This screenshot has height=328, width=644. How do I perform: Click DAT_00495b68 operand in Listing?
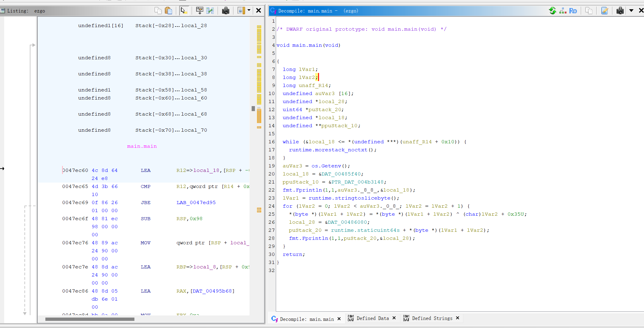click(x=213, y=291)
